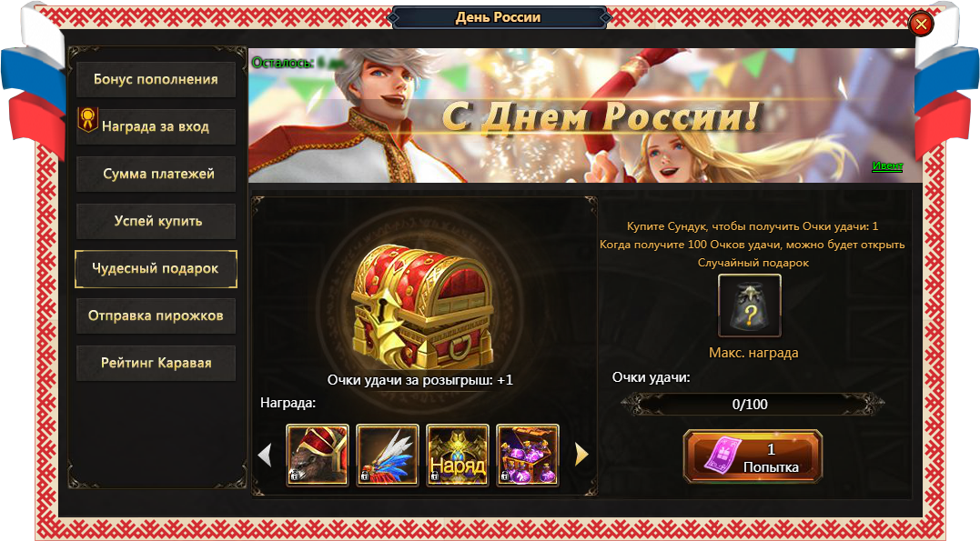Show next rewards with right yellow arrow
The width and height of the screenshot is (980, 541).
tap(581, 455)
